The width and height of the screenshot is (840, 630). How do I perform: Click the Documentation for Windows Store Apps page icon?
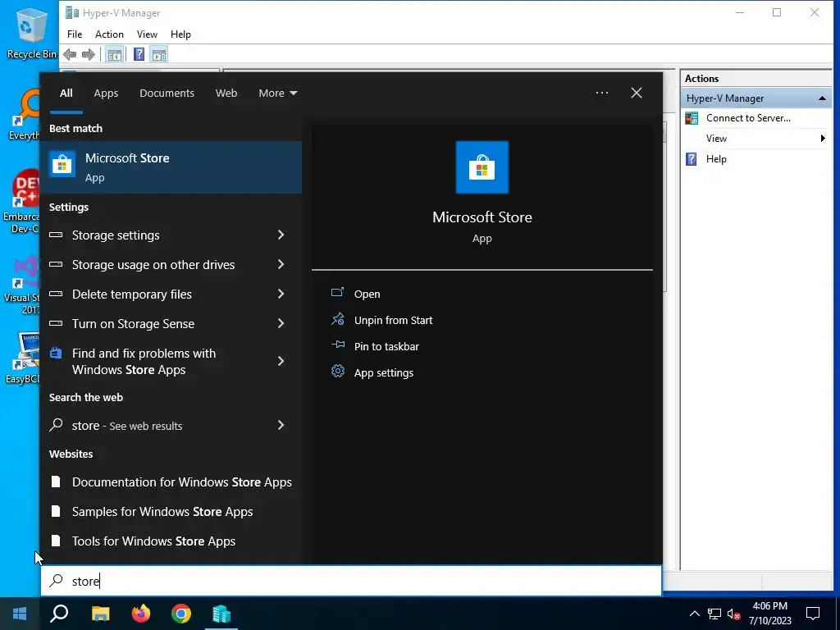(56, 482)
